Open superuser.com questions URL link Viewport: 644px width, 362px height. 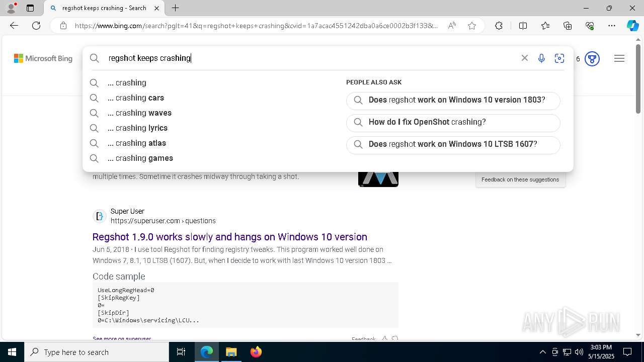tap(163, 221)
